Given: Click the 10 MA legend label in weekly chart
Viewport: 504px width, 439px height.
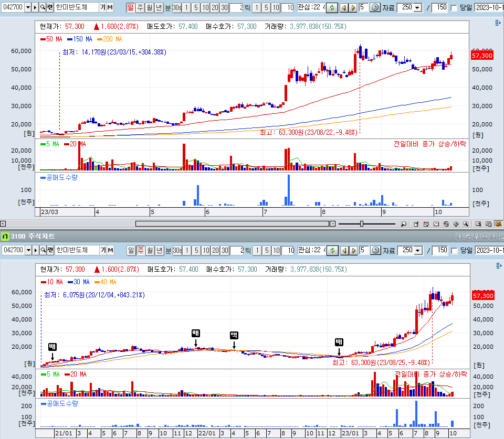Looking at the screenshot, I should point(52,282).
